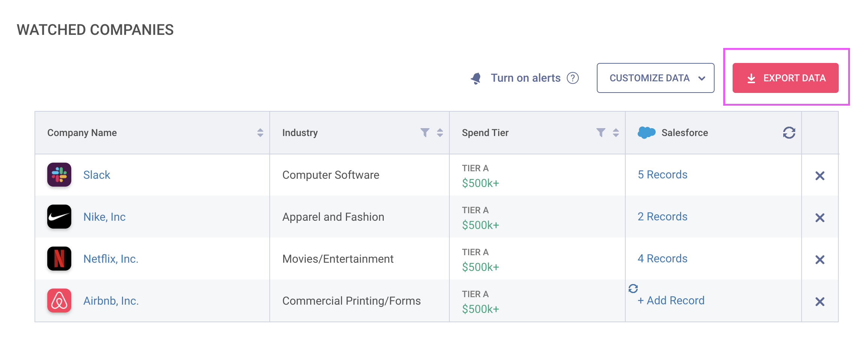Viewport: 868px width, 359px height.
Task: Click the Nike swoosh logo
Action: pyautogui.click(x=59, y=217)
